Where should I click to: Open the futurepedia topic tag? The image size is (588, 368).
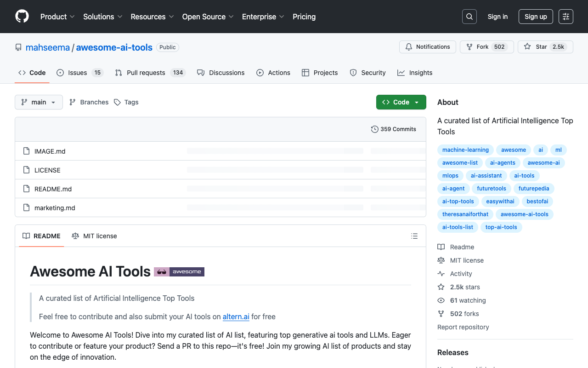pyautogui.click(x=534, y=189)
